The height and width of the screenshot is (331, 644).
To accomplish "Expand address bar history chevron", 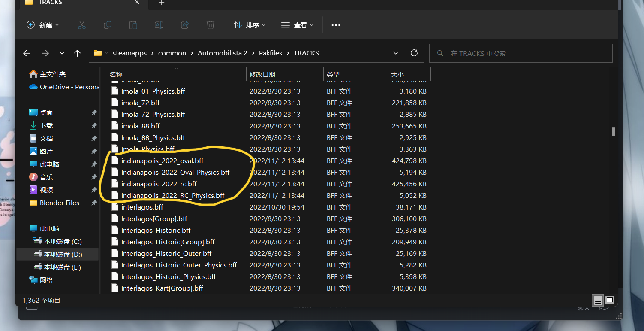I will coord(395,53).
